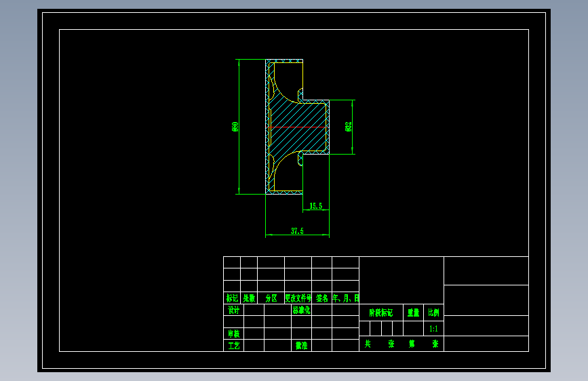Viewport: 588px width, 381px height.
Task: Select the 15.5 dimension text
Action: pyautogui.click(x=316, y=206)
